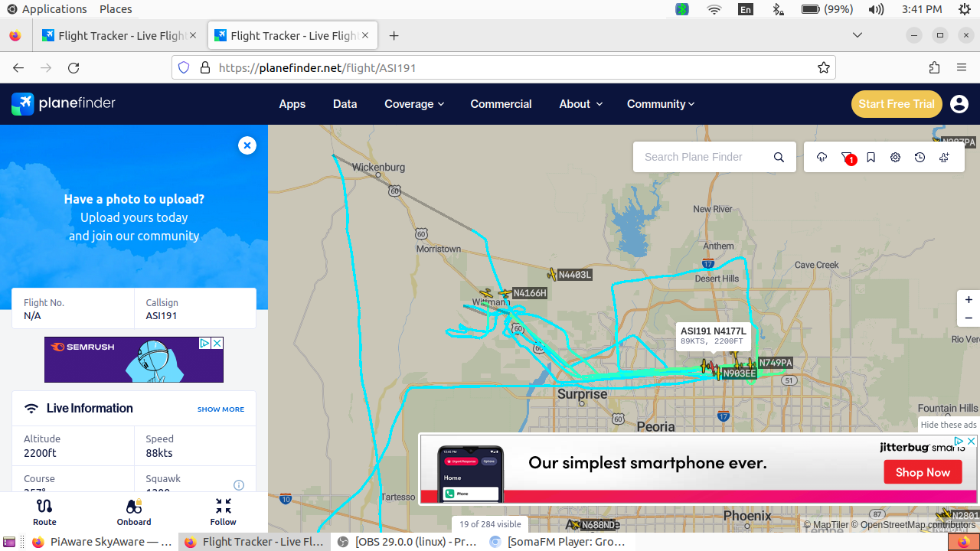This screenshot has width=980, height=551.
Task: Focus the Search Plane Finder field
Action: point(702,157)
